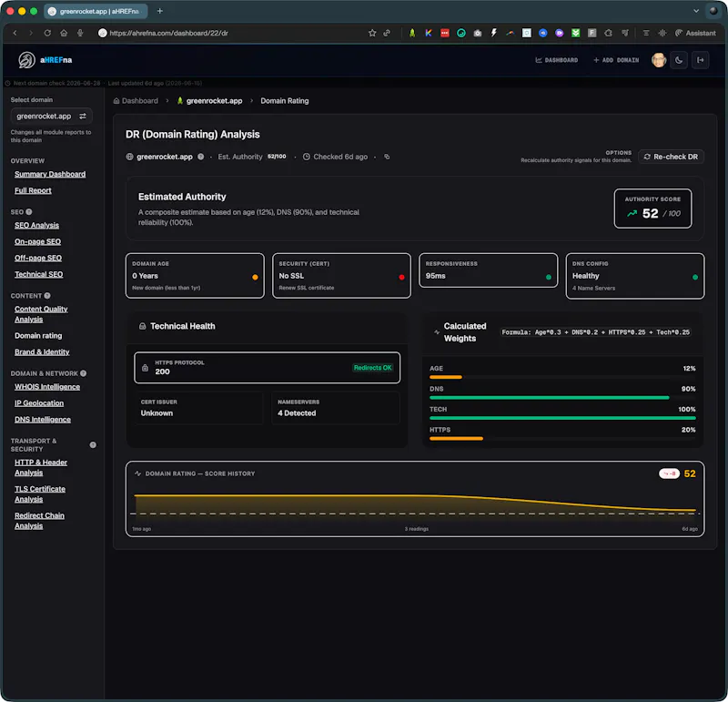Image resolution: width=728 pixels, height=702 pixels.
Task: Click the aHREFna logo
Action: 45,60
